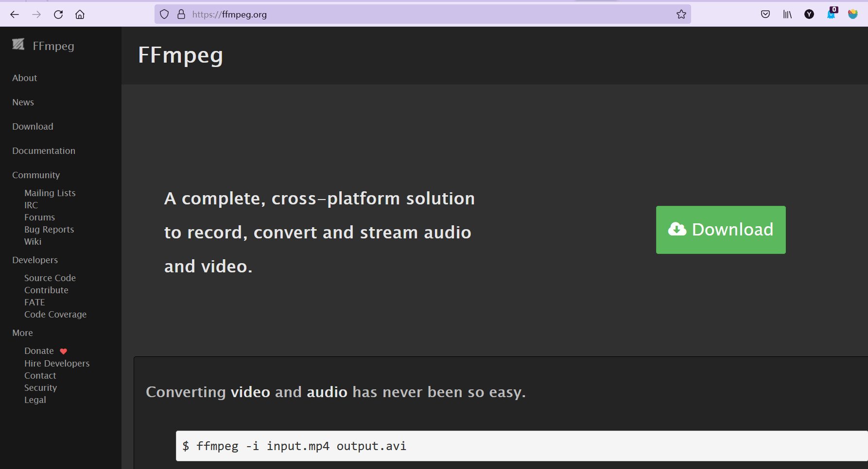Open the About page
This screenshot has width=868, height=469.
point(24,78)
